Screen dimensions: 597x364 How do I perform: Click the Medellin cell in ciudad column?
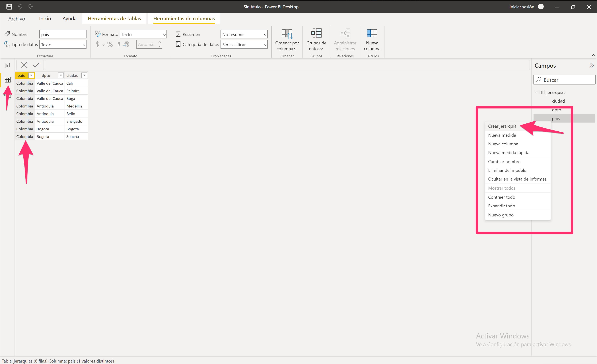pyautogui.click(x=76, y=106)
